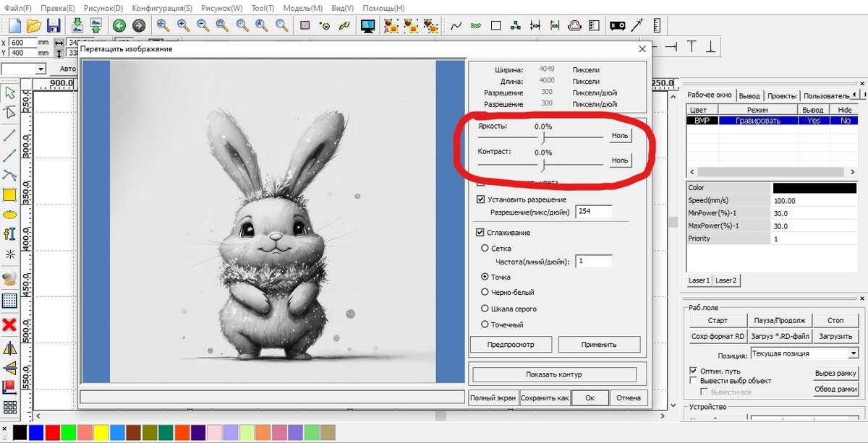
Task: Toggle the 'Оптим. путь' checkbox
Action: [x=694, y=370]
